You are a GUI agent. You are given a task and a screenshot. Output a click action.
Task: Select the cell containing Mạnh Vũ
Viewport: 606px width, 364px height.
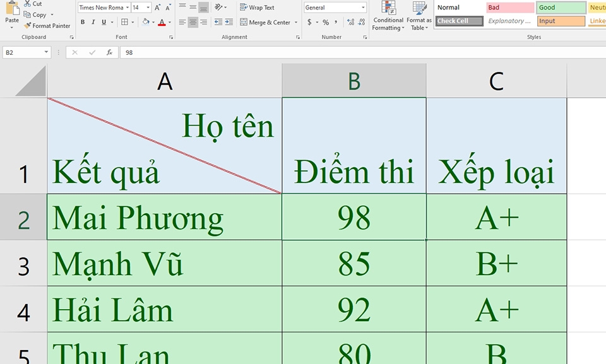coord(165,263)
